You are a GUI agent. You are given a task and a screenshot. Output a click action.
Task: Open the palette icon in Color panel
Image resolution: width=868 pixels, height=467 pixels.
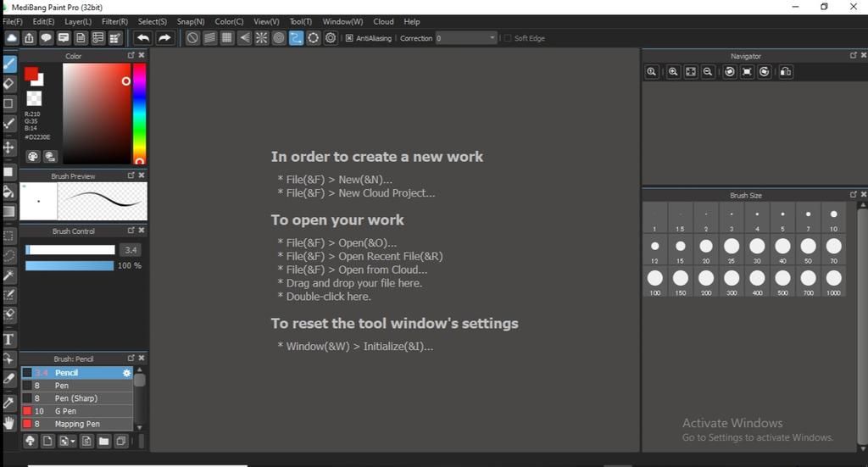pos(33,157)
